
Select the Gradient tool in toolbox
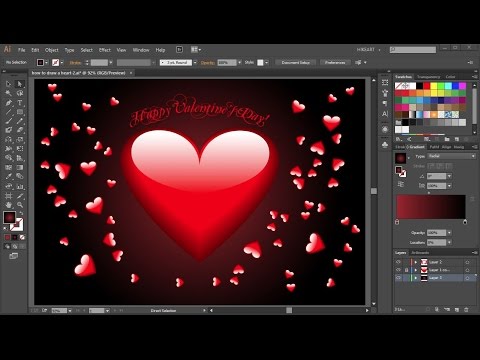coord(20,167)
